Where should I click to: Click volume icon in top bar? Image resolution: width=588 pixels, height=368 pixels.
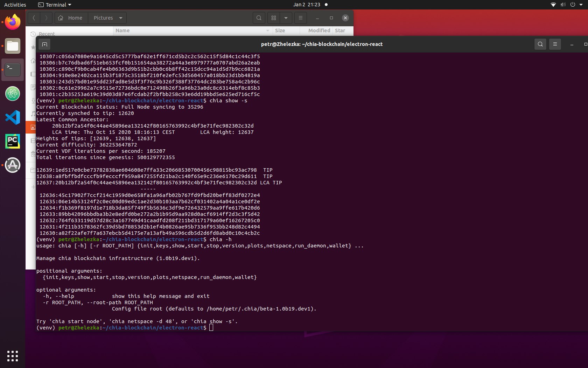click(563, 5)
